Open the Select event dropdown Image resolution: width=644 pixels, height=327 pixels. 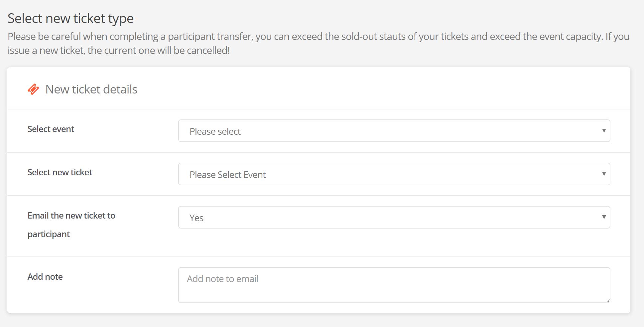coord(394,131)
